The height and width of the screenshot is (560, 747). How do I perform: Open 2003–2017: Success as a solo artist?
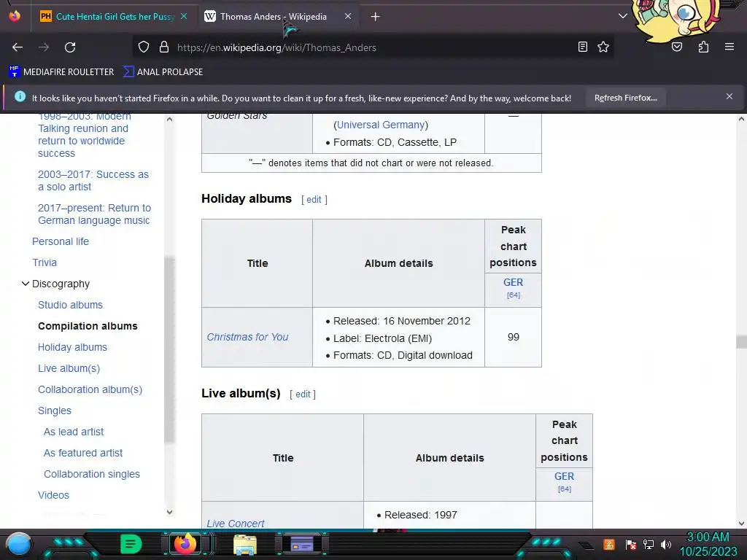[93, 181]
